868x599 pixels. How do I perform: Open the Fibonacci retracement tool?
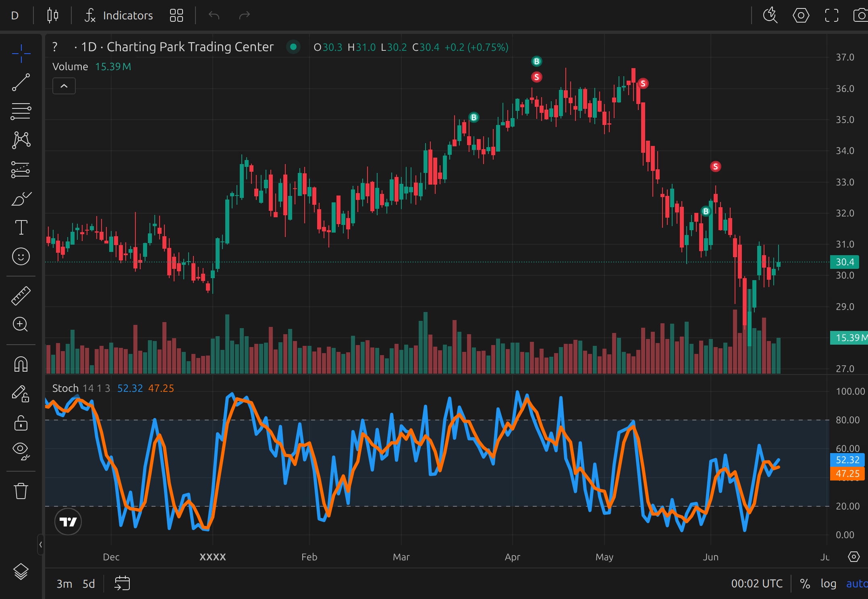pos(21,111)
